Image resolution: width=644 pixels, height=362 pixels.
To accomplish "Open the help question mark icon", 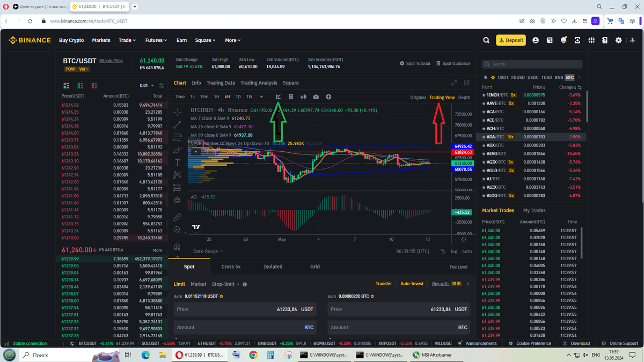I will (605, 40).
